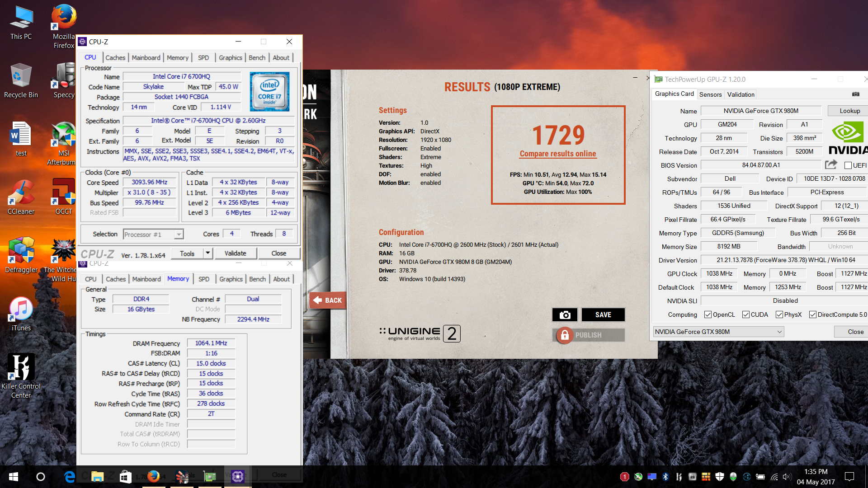Open the This PC desktop icon
Image resolution: width=868 pixels, height=488 pixels.
21,23
